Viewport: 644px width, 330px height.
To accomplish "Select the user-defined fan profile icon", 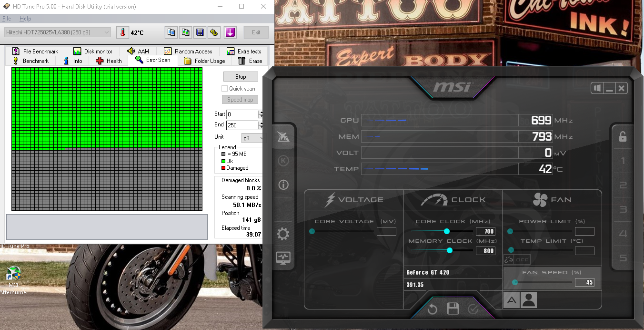I will [529, 300].
